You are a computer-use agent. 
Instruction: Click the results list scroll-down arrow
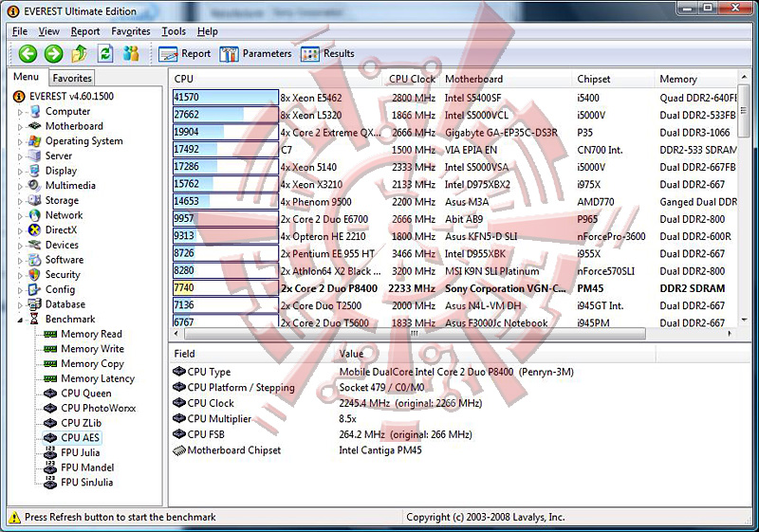click(x=744, y=321)
